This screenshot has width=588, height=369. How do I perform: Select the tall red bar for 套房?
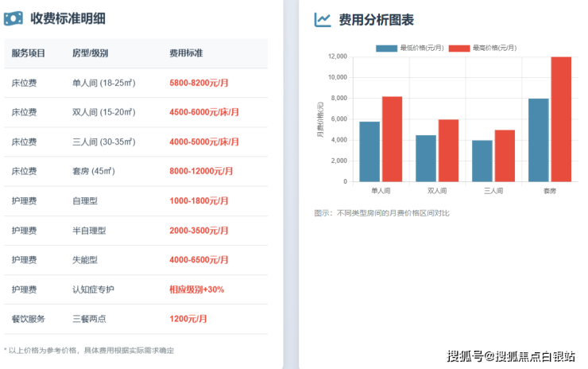(x=562, y=119)
